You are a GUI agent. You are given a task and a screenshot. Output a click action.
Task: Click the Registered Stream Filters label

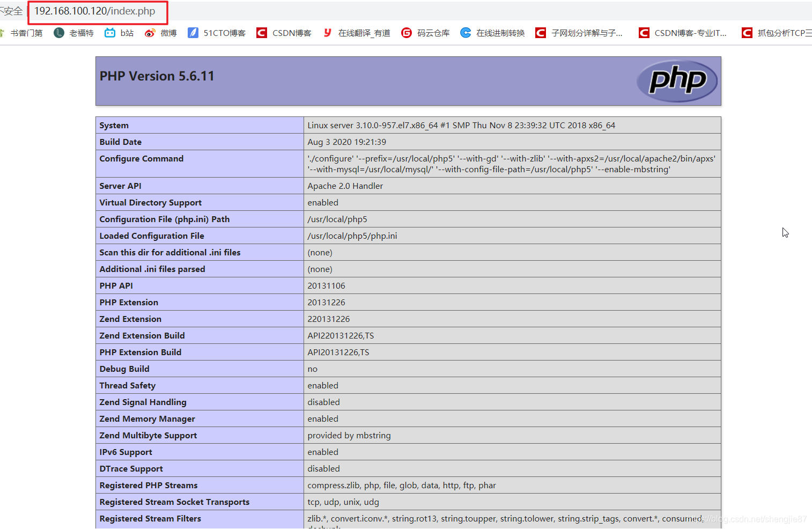[x=150, y=519]
